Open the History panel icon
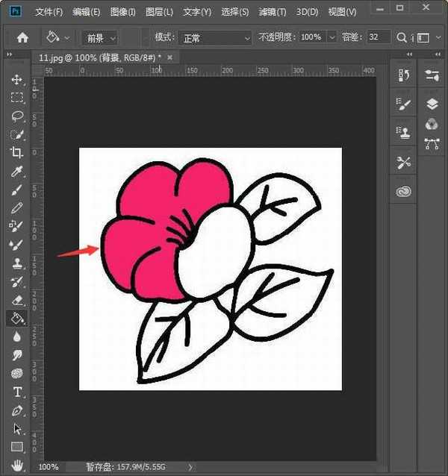 pyautogui.click(x=404, y=75)
